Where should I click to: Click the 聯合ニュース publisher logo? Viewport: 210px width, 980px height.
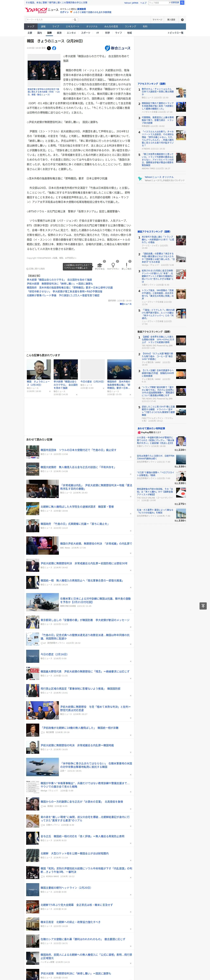[x=118, y=48]
